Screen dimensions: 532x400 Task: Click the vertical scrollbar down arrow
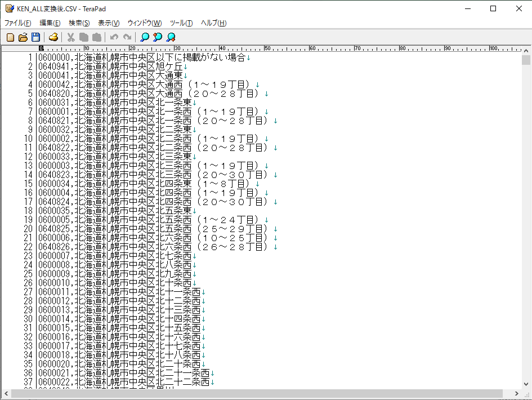(x=526, y=384)
